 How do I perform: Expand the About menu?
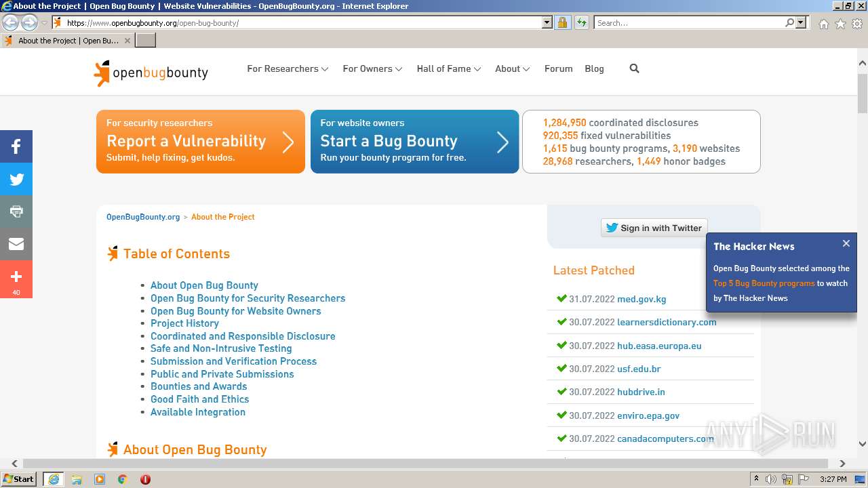[512, 68]
